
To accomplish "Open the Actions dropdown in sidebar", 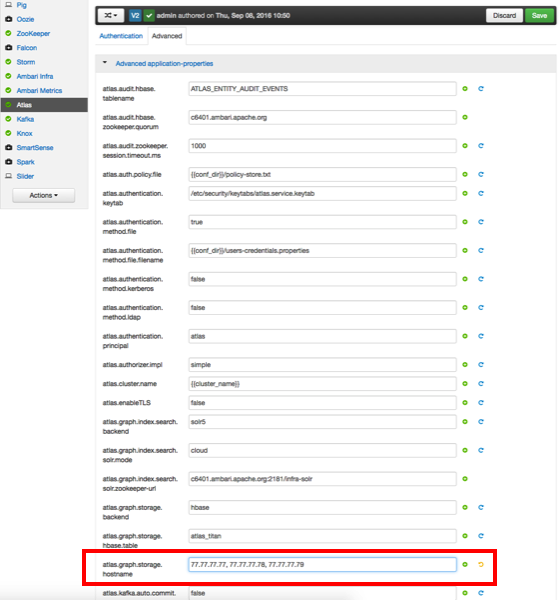I will pyautogui.click(x=44, y=195).
